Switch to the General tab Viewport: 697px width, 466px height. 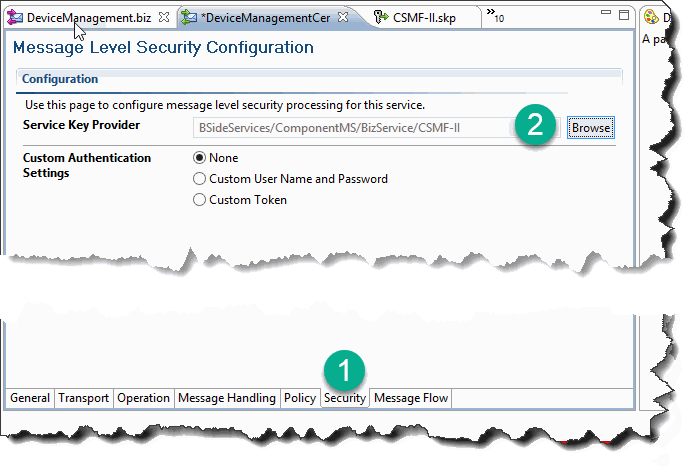tap(30, 398)
